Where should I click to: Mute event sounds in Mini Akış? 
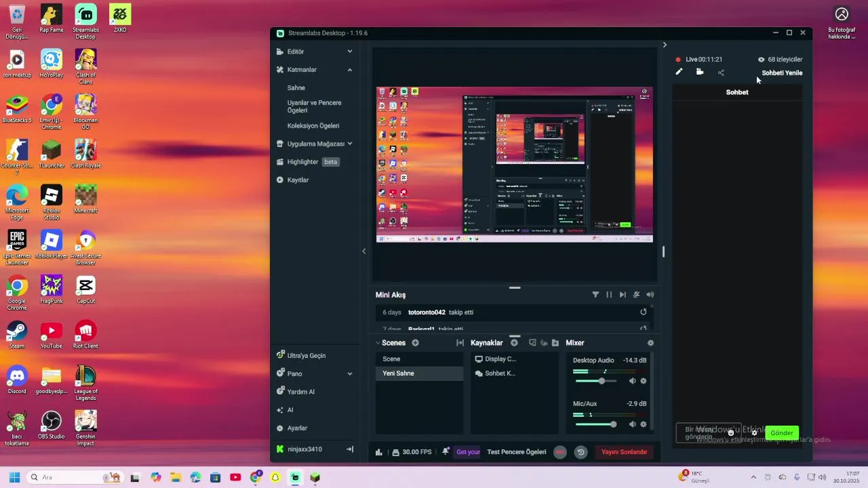click(x=650, y=295)
